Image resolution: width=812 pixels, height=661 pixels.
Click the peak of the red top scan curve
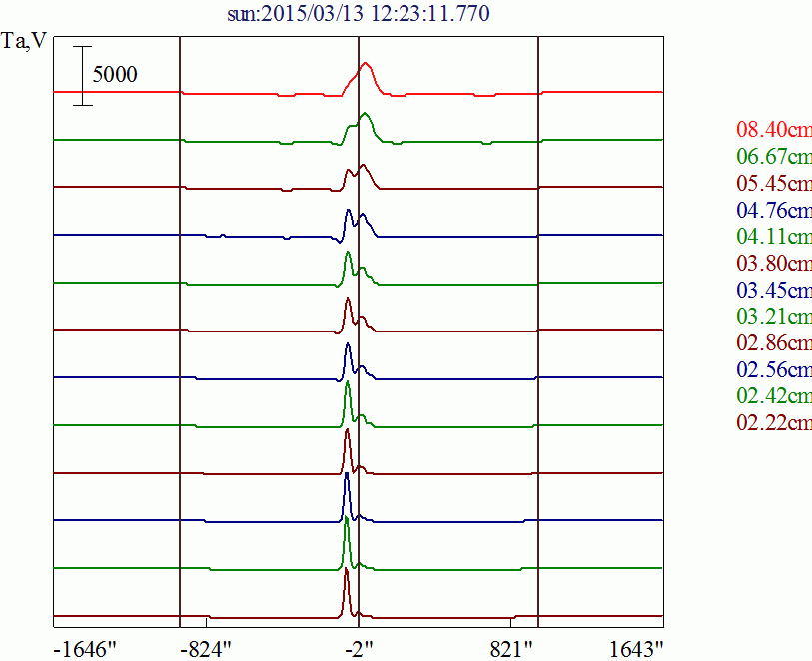click(x=366, y=63)
